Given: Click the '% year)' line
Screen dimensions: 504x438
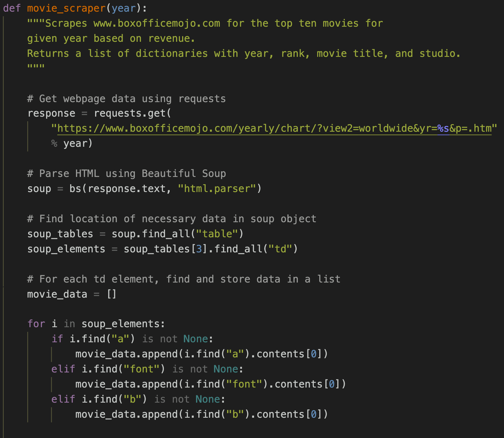Looking at the screenshot, I should 72,143.
